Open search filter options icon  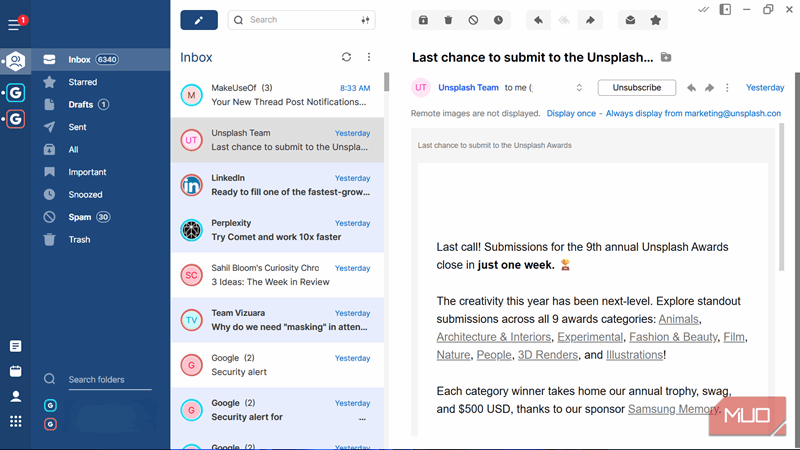point(365,20)
